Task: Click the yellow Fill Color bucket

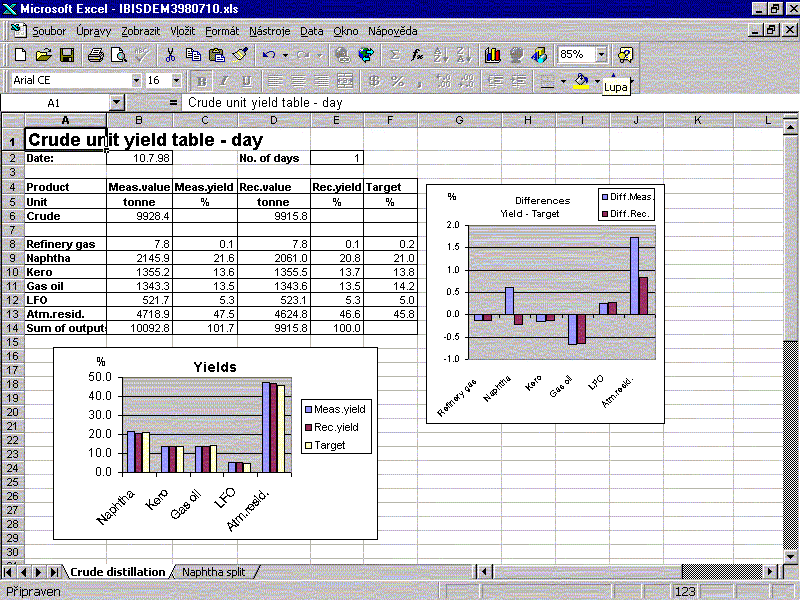Action: point(580,81)
